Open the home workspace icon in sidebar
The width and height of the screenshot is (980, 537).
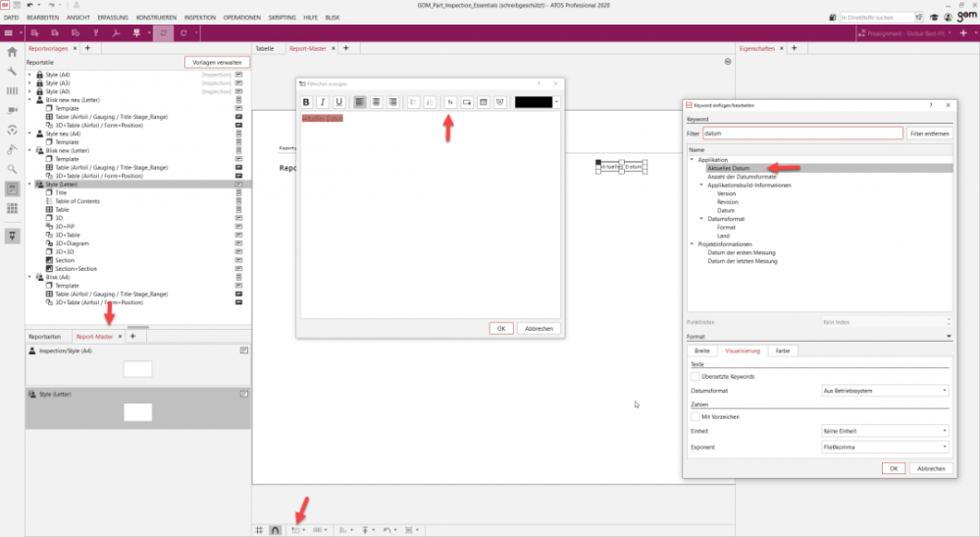tap(12, 52)
